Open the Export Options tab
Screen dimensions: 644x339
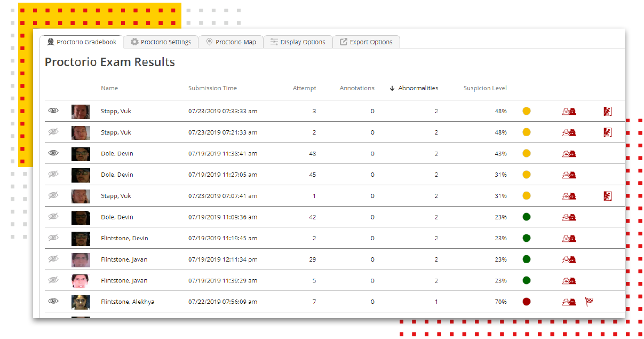click(x=366, y=42)
